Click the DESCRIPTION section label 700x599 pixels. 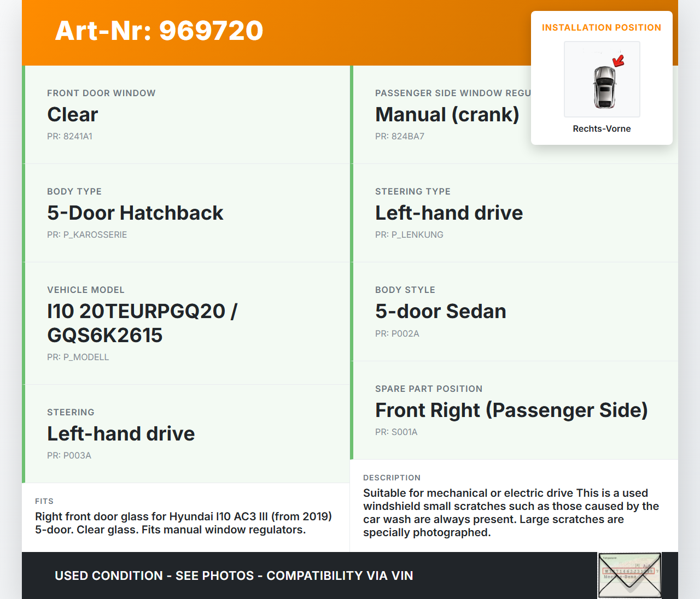[392, 478]
